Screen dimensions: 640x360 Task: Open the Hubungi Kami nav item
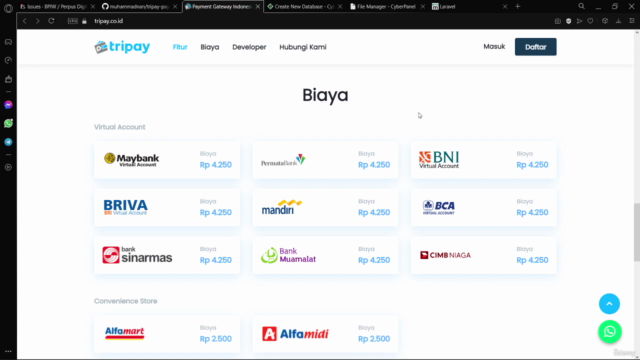[x=303, y=47]
